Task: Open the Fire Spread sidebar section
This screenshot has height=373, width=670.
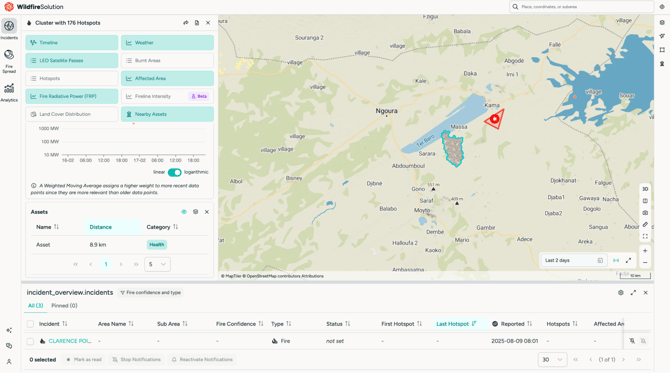Action: [9, 61]
